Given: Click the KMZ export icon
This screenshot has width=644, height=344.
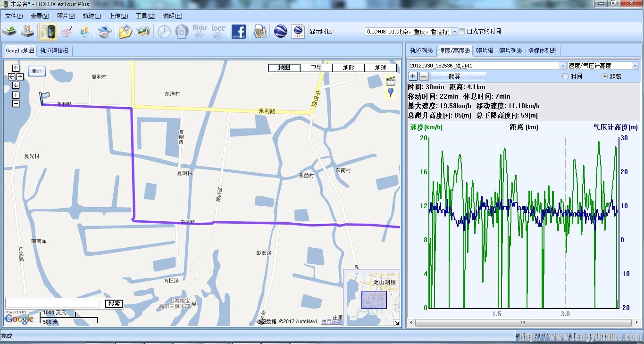Looking at the screenshot, I should (298, 32).
